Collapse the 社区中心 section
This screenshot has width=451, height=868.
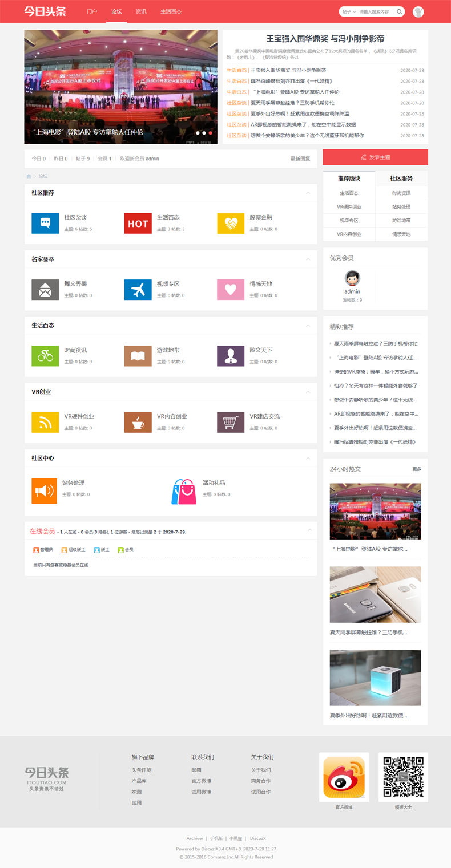308,458
